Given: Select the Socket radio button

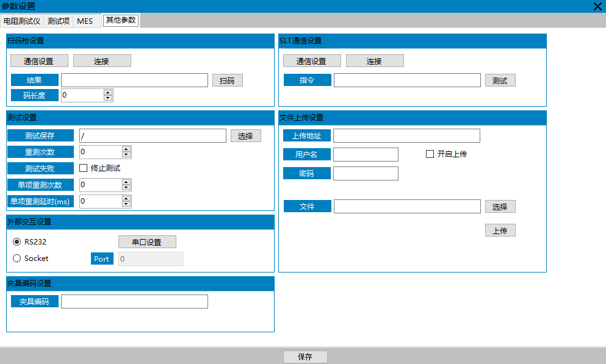Looking at the screenshot, I should [16, 259].
